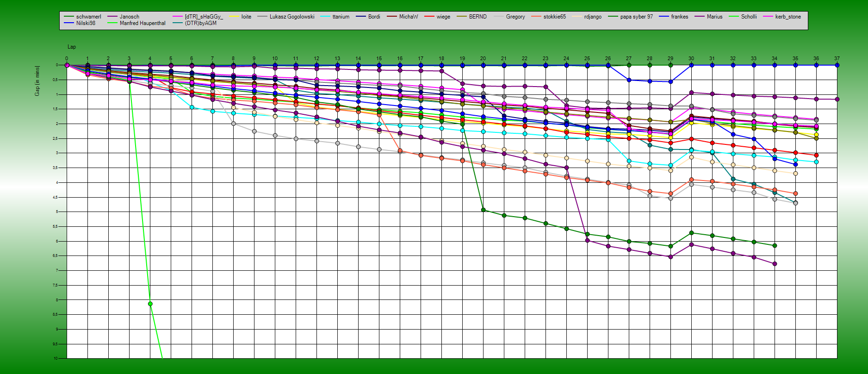The width and height of the screenshot is (868, 374).
Task: Click the Lukasz Gogolowski legend entry
Action: tap(286, 17)
